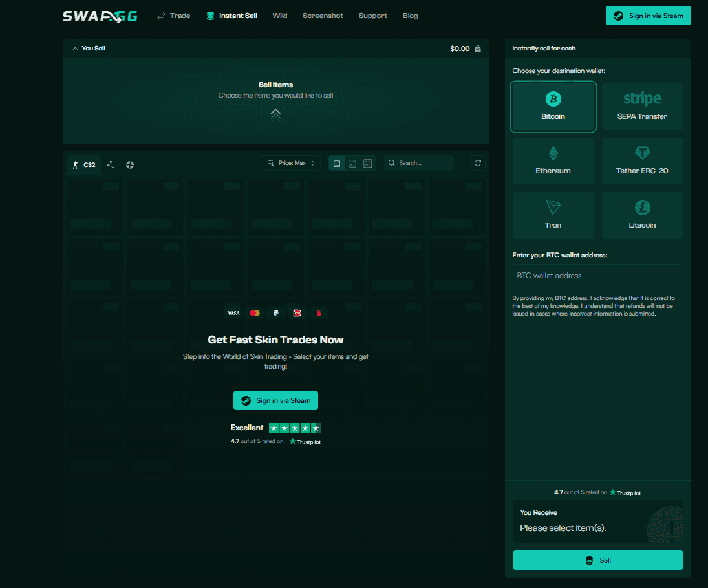Open the CS2 inventory tab
708x588 pixels.
(84, 165)
